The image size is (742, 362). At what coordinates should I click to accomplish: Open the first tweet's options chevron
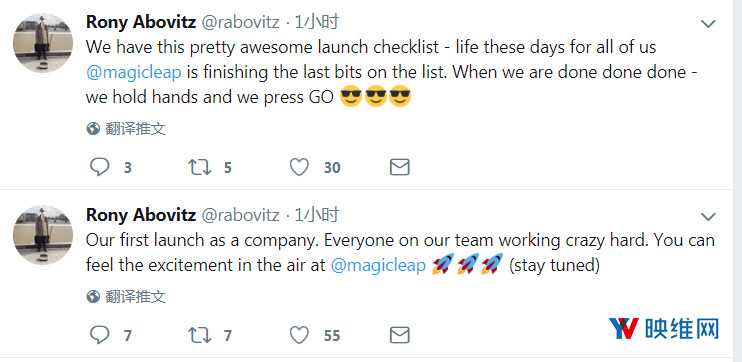pos(708,24)
